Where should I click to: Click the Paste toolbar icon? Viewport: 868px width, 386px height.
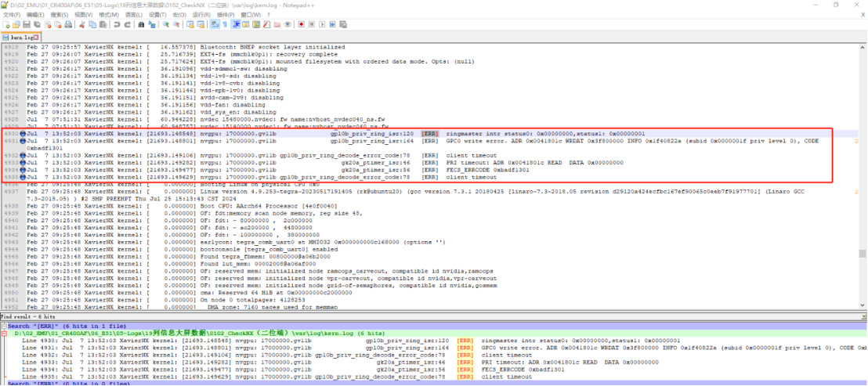(103, 24)
